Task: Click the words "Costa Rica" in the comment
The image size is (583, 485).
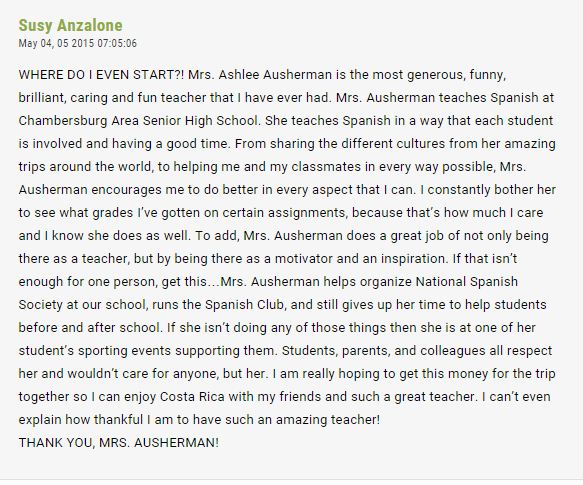Action: (x=192, y=396)
